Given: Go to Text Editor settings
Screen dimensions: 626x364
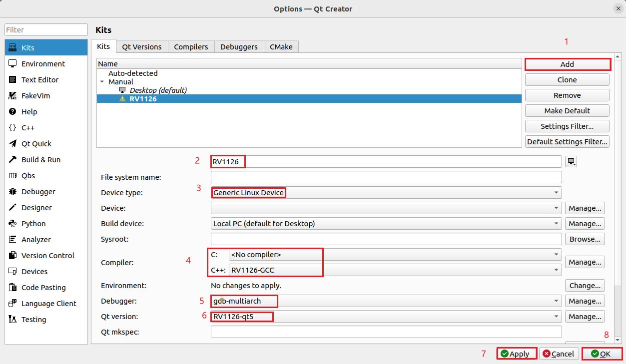Looking at the screenshot, I should [46, 80].
